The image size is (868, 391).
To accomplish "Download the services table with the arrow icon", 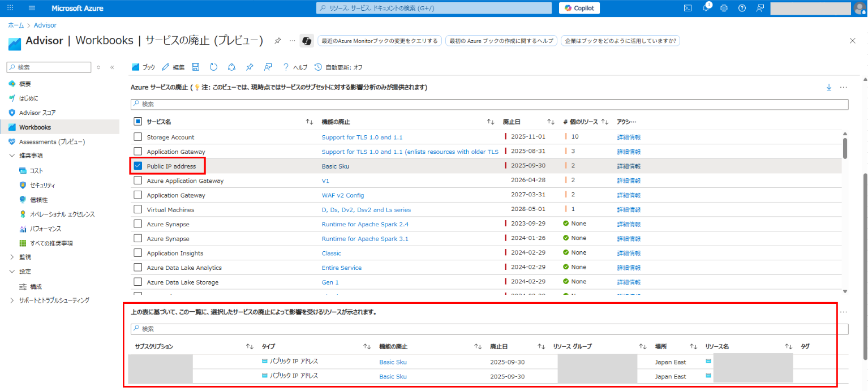I will pyautogui.click(x=829, y=87).
